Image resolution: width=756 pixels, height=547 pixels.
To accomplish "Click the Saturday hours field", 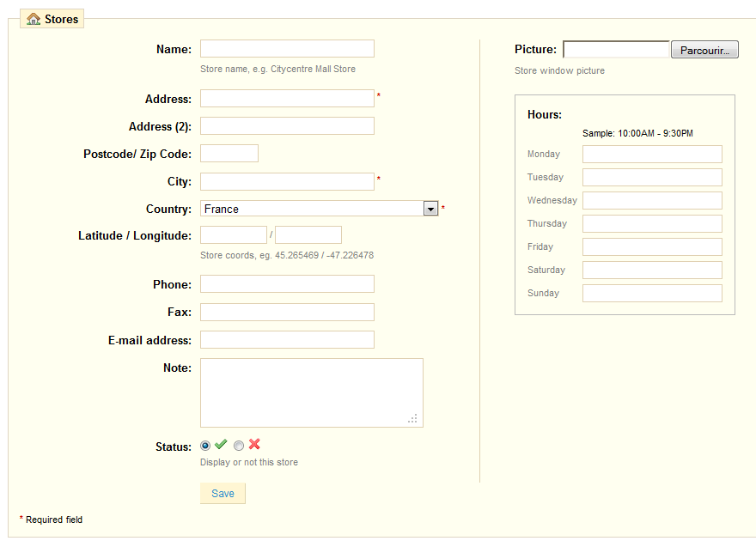I will (652, 270).
